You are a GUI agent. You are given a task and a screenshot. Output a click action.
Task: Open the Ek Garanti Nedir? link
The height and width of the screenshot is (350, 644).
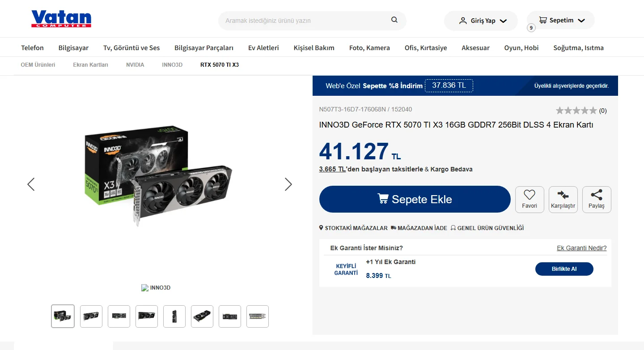pos(581,248)
